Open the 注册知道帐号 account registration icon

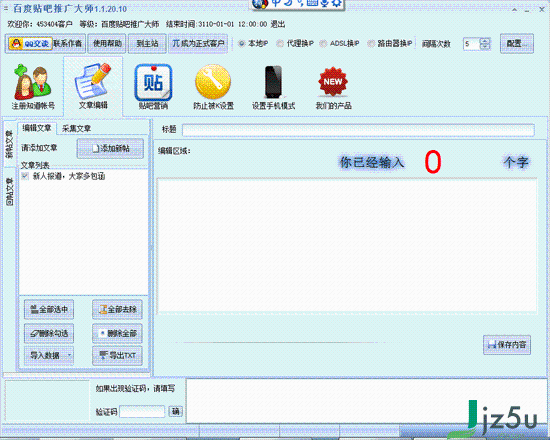[x=33, y=86]
